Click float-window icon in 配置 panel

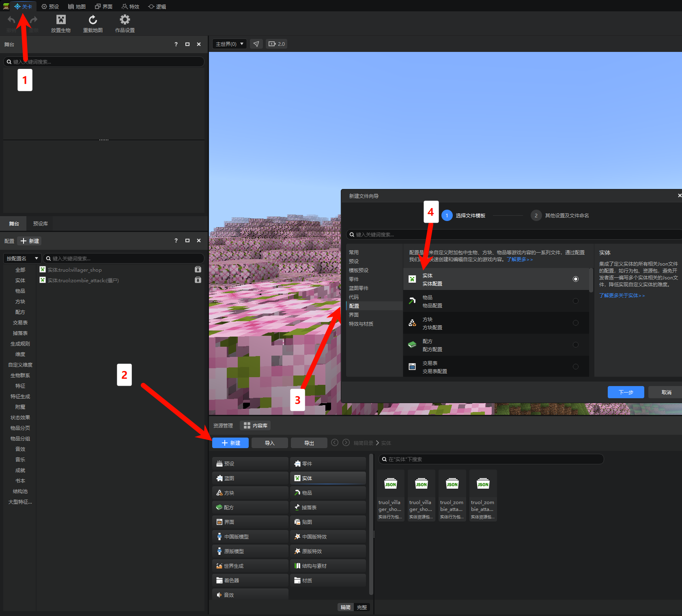[187, 240]
